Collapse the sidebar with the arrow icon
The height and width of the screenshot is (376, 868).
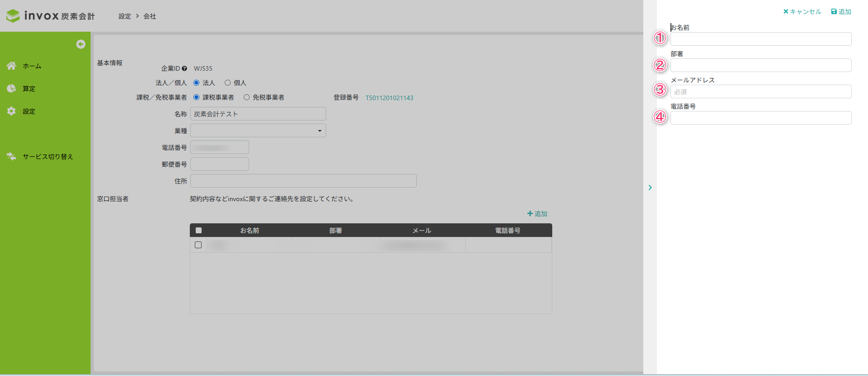pos(81,44)
